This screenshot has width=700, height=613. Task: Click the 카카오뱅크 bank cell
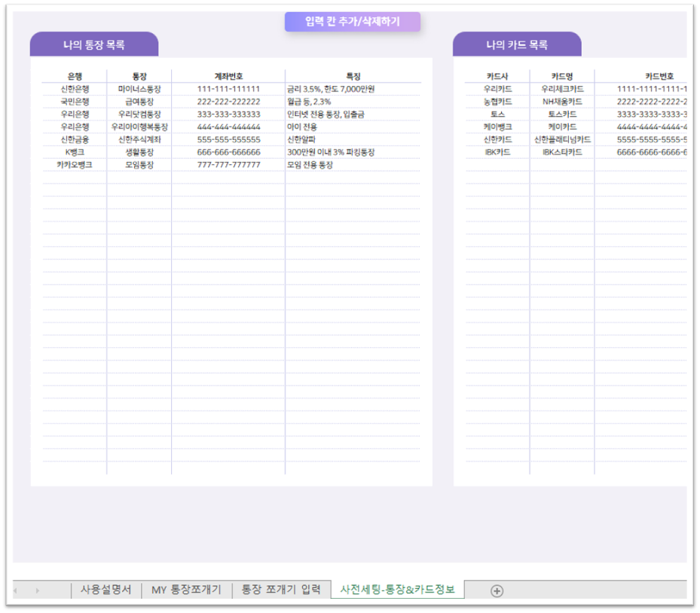[75, 165]
